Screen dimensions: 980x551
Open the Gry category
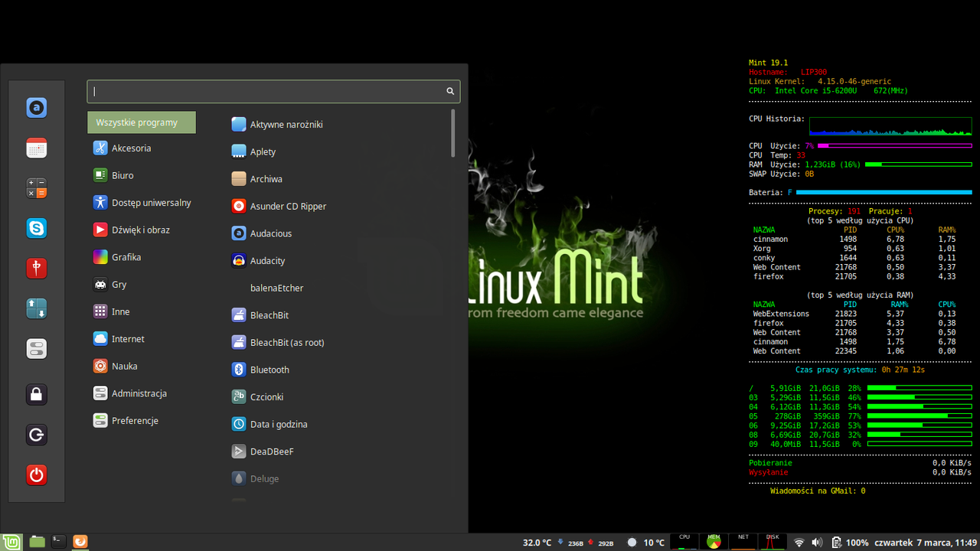(142, 285)
